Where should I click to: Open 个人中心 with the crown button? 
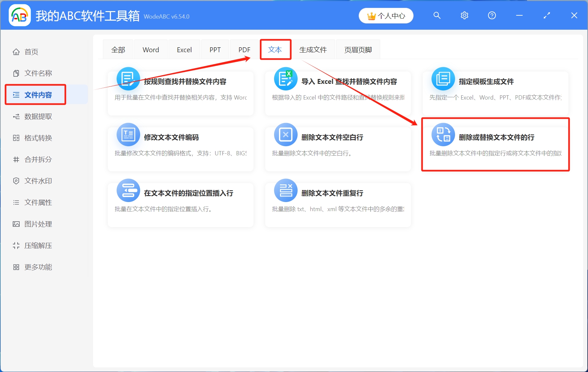[386, 15]
